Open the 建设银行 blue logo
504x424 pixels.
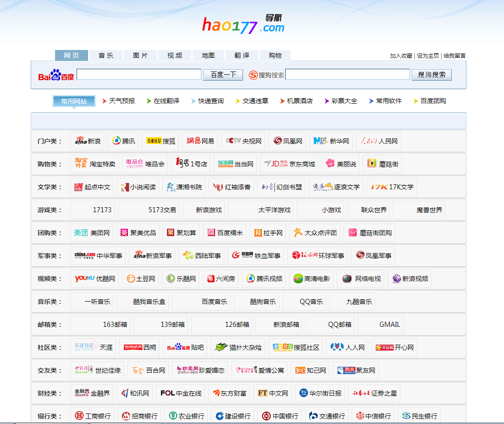[220, 416]
